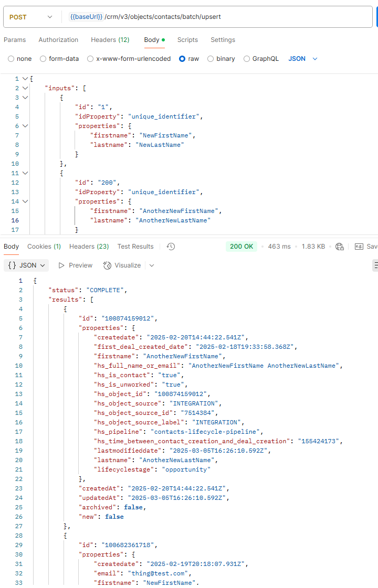This screenshot has height=588, width=378.
Task: Open the Visualize dropdown chevron
Action: pyautogui.click(x=152, y=265)
